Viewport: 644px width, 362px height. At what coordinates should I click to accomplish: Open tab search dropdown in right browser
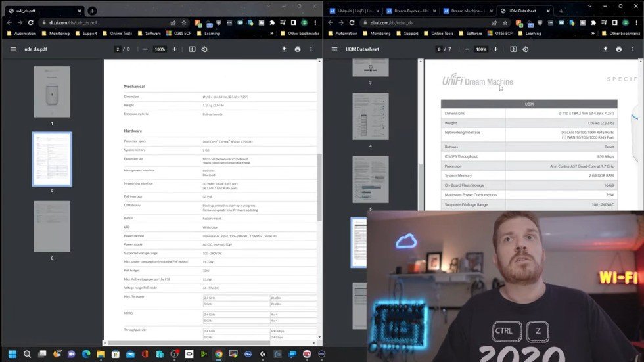pos(589,6)
